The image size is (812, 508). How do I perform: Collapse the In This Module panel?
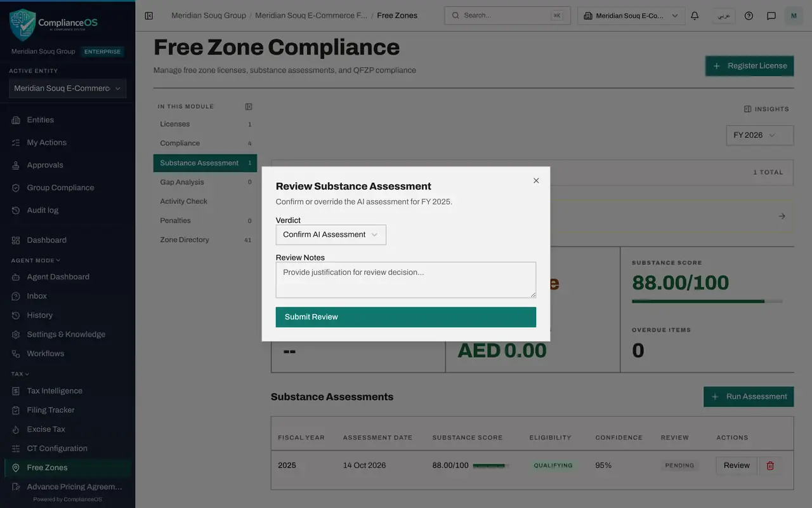pyautogui.click(x=249, y=107)
